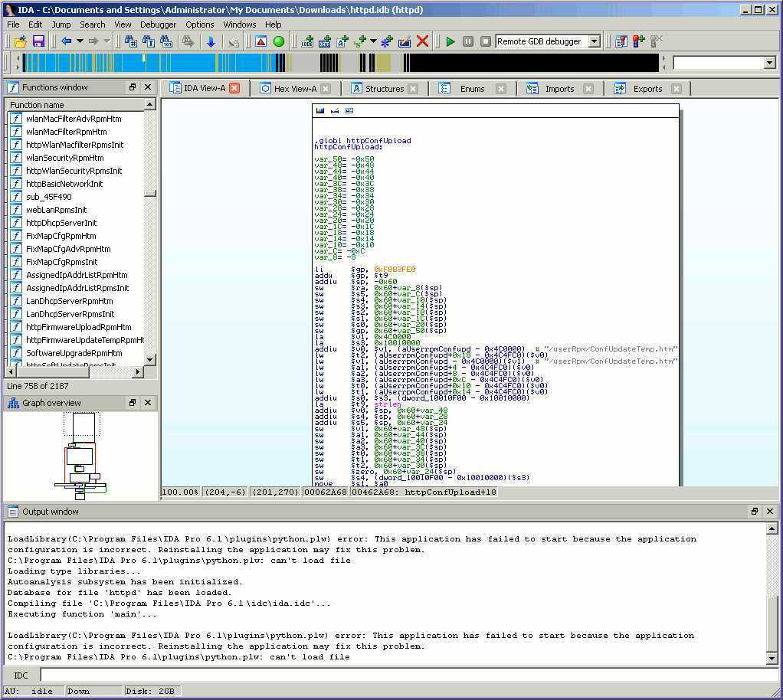Click the Open file folder icon
Image resolution: width=783 pixels, height=700 pixels.
(21, 41)
